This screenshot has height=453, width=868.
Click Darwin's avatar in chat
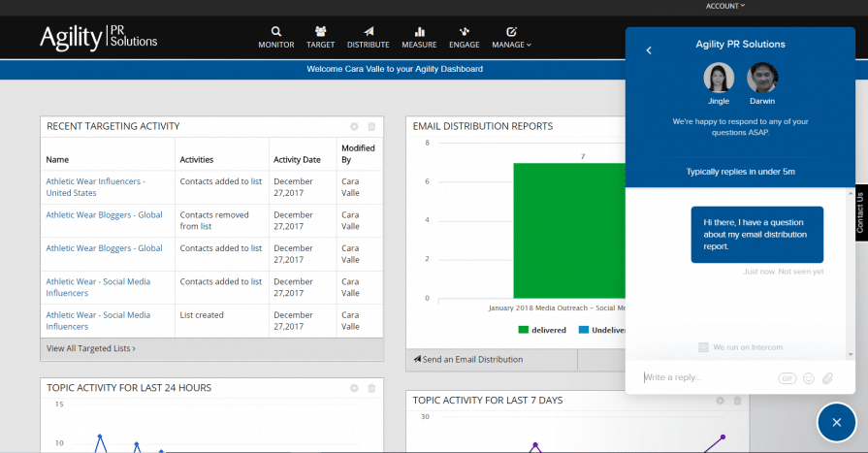[762, 78]
